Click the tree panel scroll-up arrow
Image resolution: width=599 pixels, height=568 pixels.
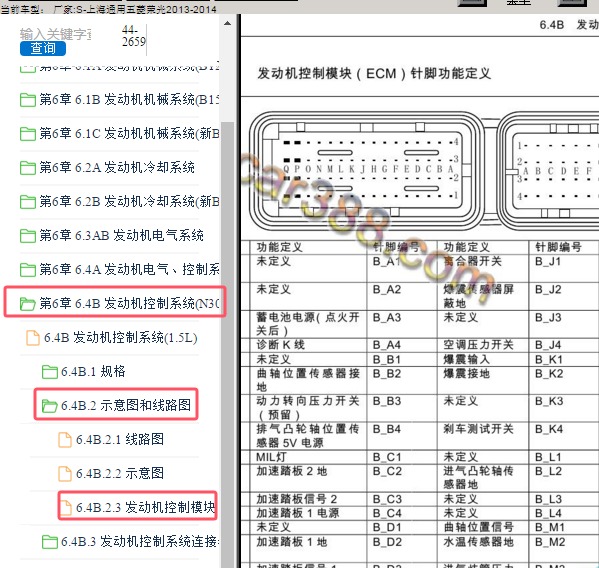[x=227, y=23]
